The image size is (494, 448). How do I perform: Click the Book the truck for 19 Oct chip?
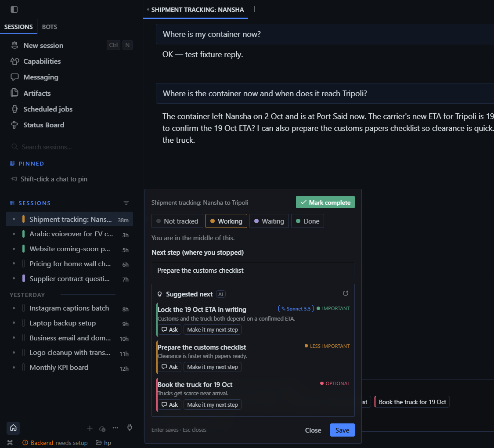click(x=412, y=402)
